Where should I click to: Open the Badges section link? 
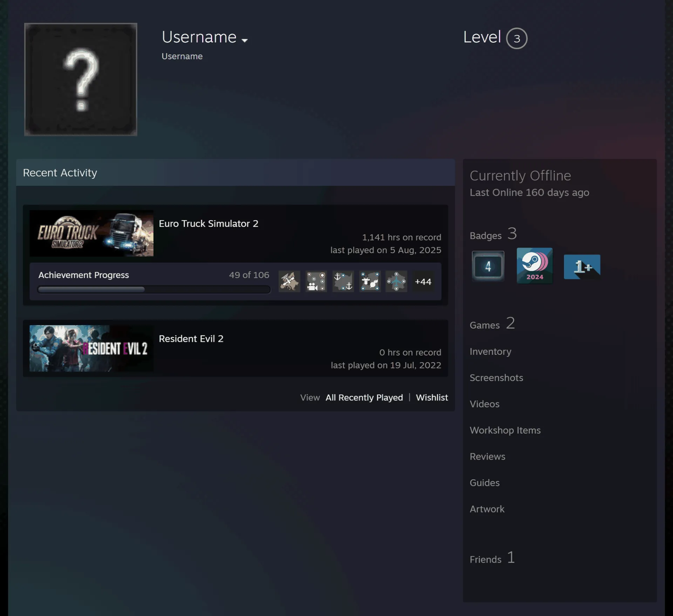pos(493,234)
